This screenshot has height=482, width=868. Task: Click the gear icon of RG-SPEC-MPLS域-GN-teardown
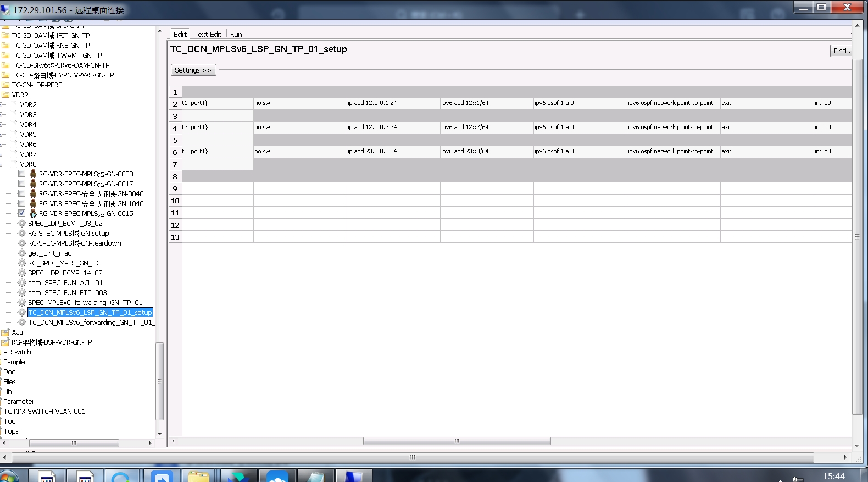coord(22,243)
